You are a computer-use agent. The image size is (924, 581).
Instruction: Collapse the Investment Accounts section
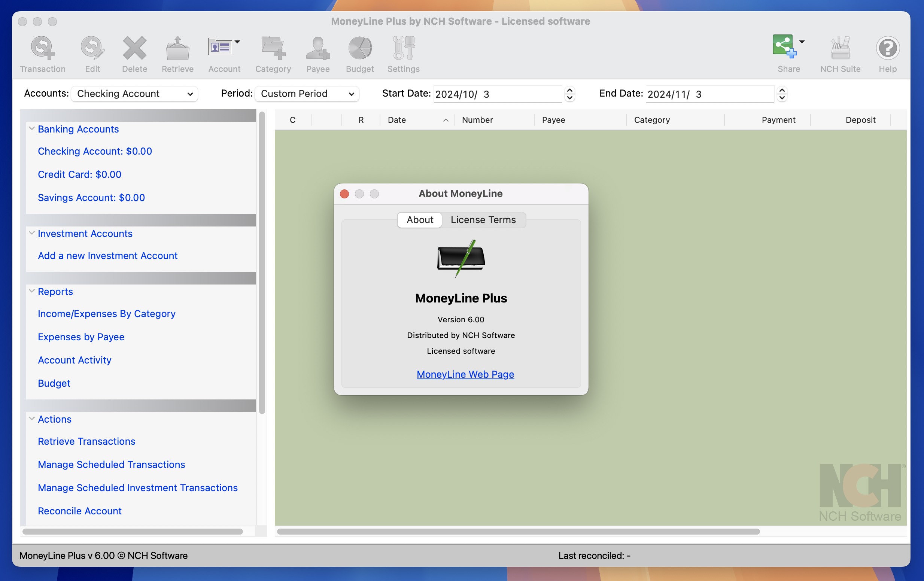[x=32, y=233]
